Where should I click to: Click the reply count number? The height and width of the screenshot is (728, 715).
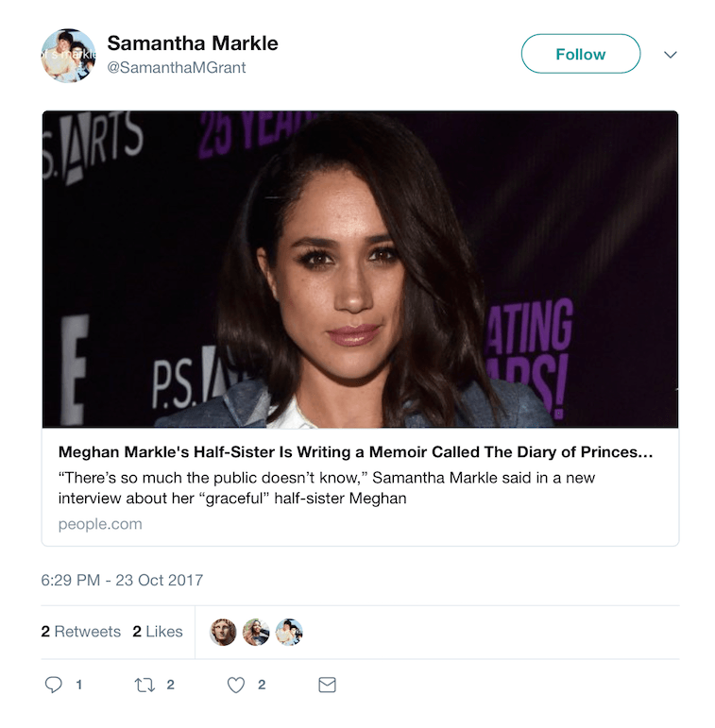pyautogui.click(x=78, y=686)
